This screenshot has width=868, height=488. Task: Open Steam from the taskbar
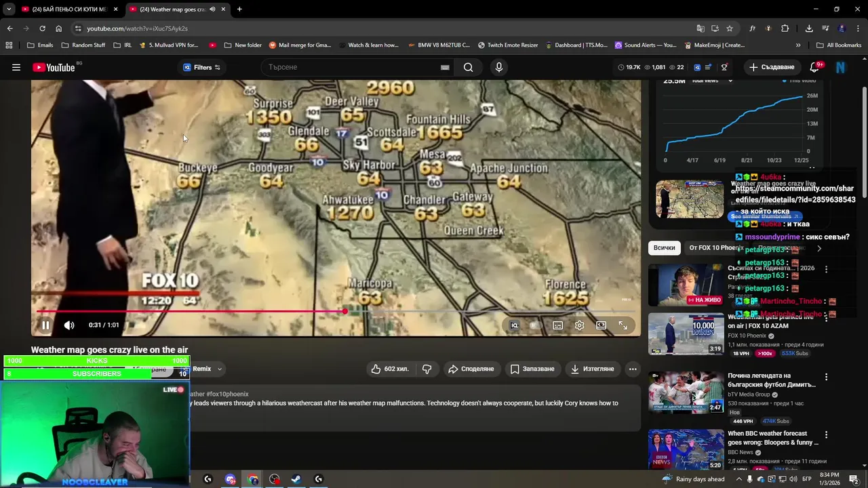[296, 479]
